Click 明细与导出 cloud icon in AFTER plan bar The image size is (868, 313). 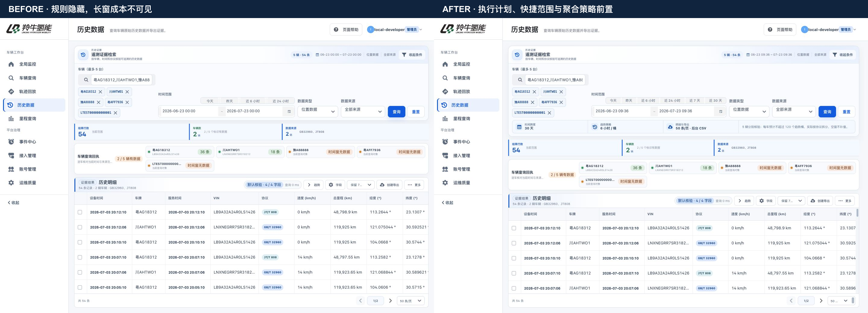click(670, 127)
